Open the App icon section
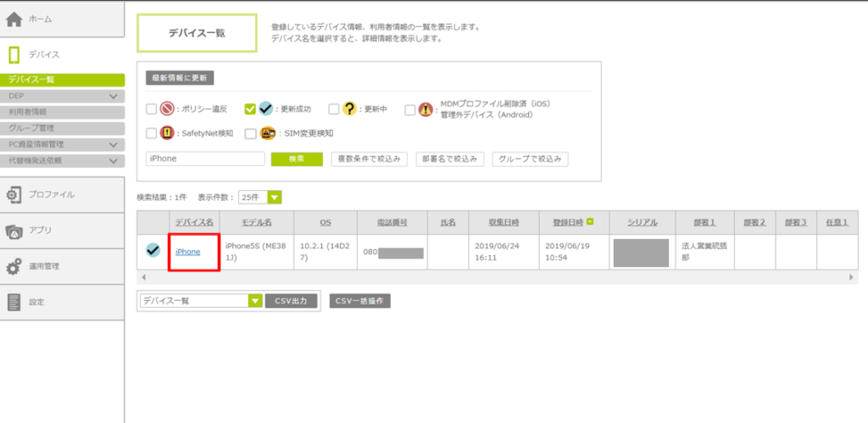 (x=14, y=231)
